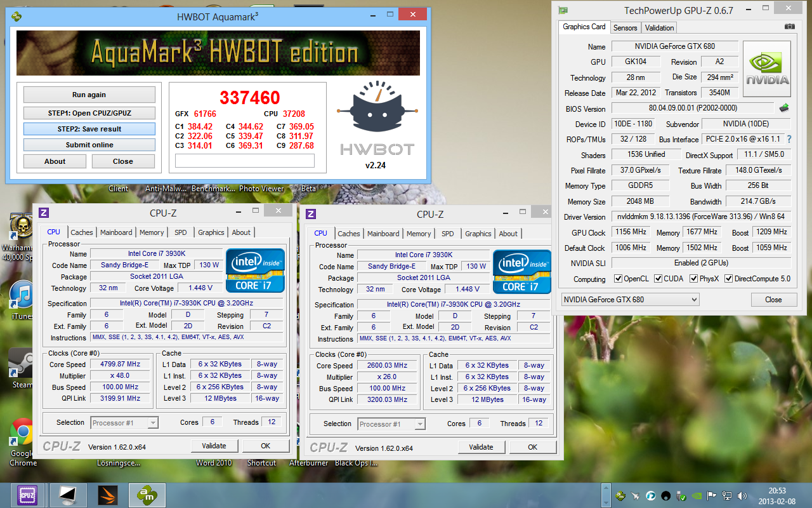Click OK in the 2600.03 MHz CPU-Z
Viewport: 812px width, 508px height.
[533, 447]
